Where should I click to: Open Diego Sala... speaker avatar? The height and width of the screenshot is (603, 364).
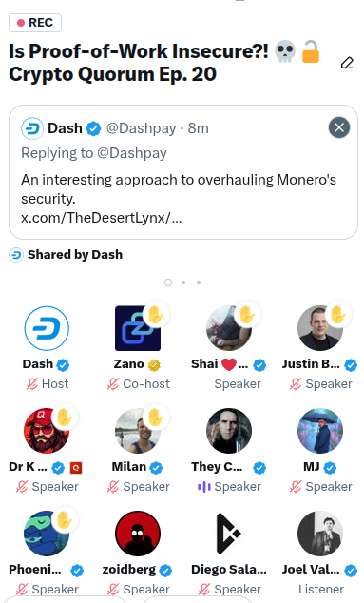coord(229,534)
